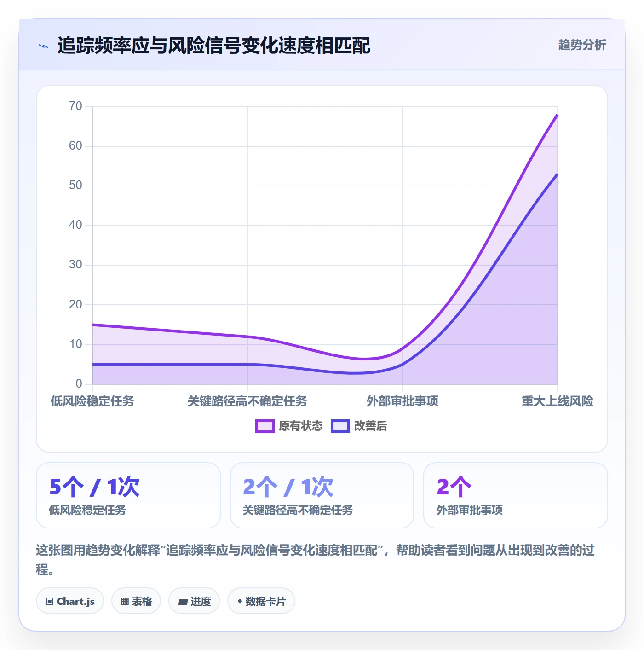The height and width of the screenshot is (650, 644).
Task: Click the chart title 追踪频率应与风险信号变化速度相匹配
Action: pos(214,46)
